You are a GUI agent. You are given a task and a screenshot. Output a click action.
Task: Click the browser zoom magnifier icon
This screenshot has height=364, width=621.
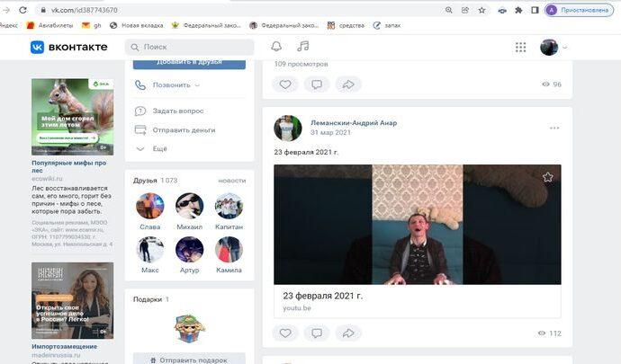(449, 10)
